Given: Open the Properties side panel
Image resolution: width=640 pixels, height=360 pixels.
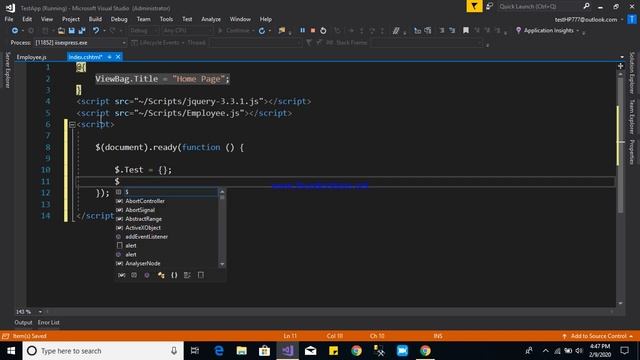Looking at the screenshot, I should coord(632,152).
